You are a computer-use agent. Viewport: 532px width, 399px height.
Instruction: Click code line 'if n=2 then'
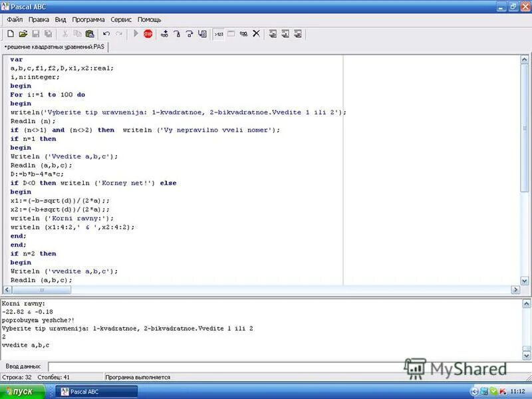point(33,253)
